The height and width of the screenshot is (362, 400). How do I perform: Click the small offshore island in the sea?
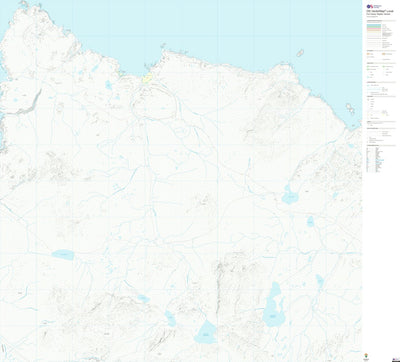[x=300, y=53]
